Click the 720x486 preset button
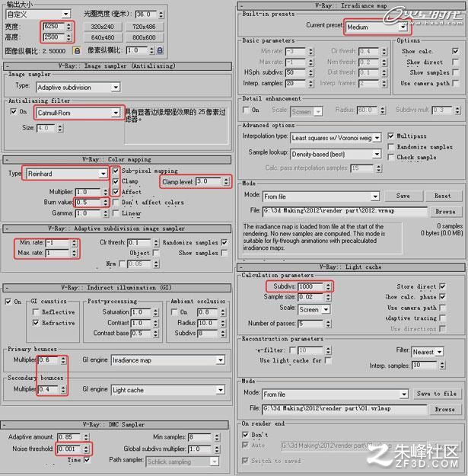 pyautogui.click(x=144, y=27)
